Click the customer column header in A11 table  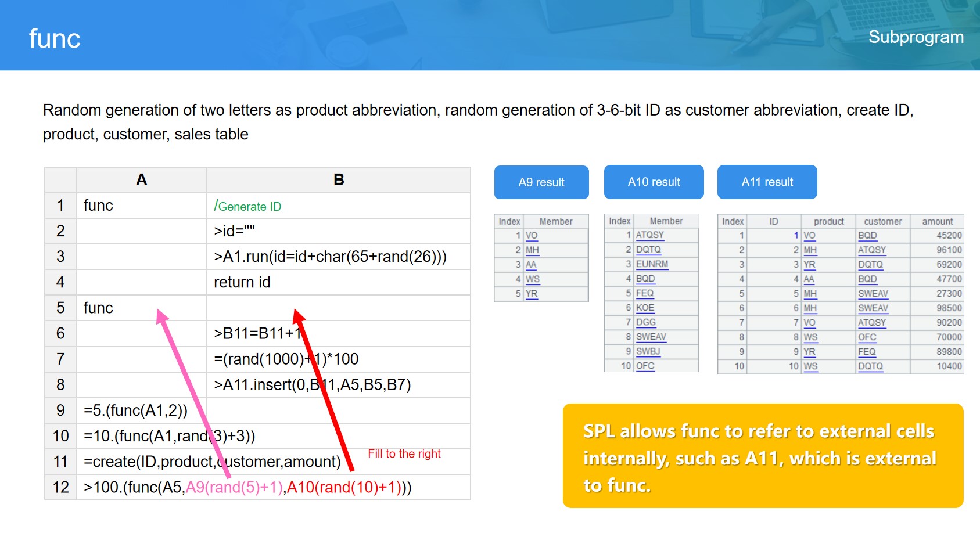pyautogui.click(x=883, y=221)
